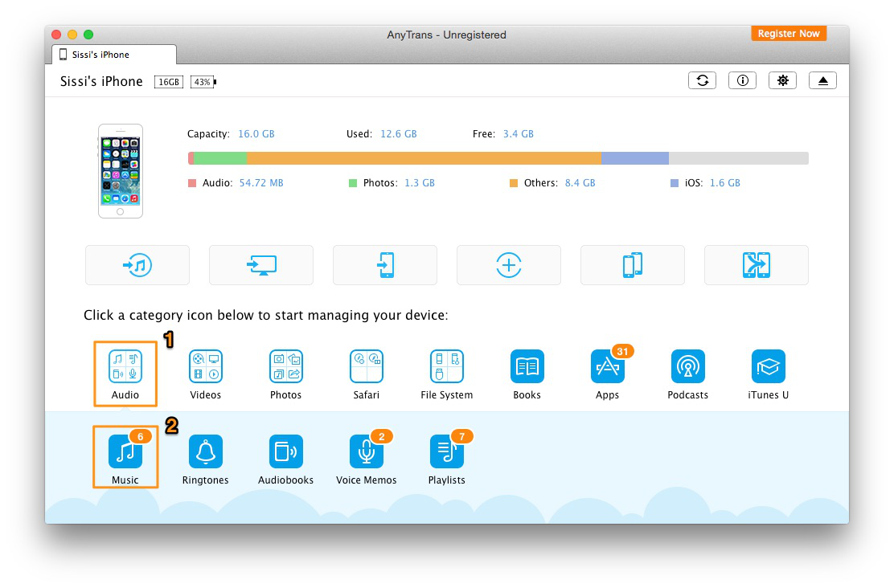Click the iOS 1.6 GB legend value
Screen dimensions: 894x588
coord(724,183)
